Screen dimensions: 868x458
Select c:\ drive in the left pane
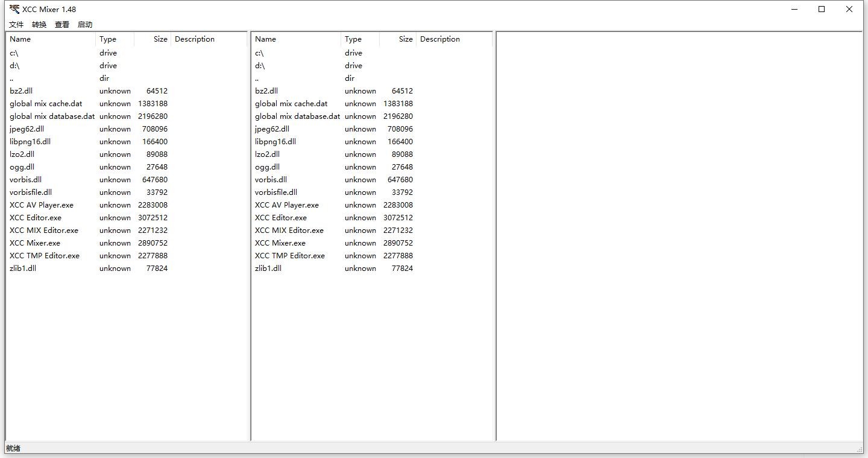coord(14,53)
